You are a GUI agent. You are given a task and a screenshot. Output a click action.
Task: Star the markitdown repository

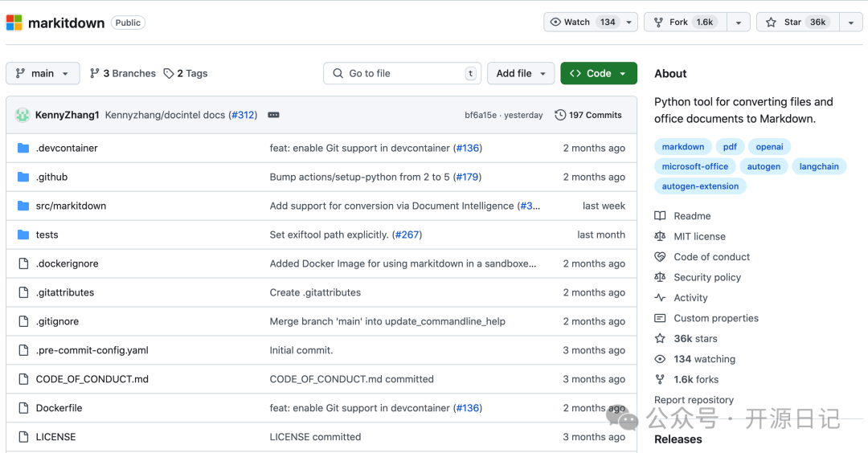tap(798, 22)
